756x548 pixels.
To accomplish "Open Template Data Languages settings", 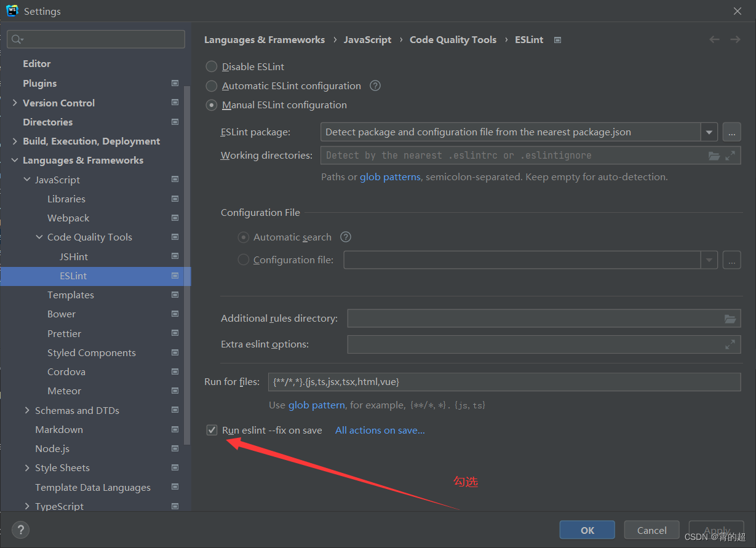I will point(93,487).
